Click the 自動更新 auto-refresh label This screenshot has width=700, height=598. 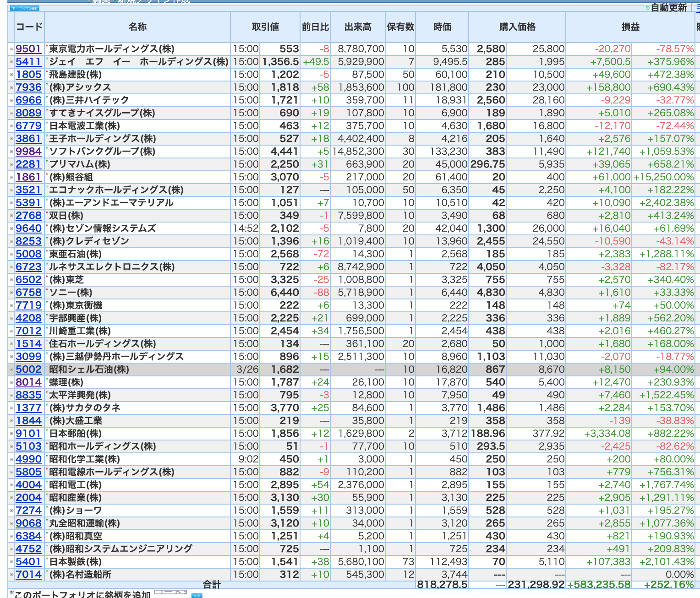pyautogui.click(x=669, y=7)
